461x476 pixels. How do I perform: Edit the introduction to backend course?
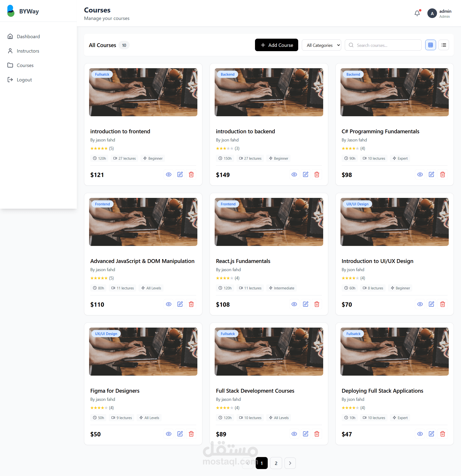pos(305,175)
